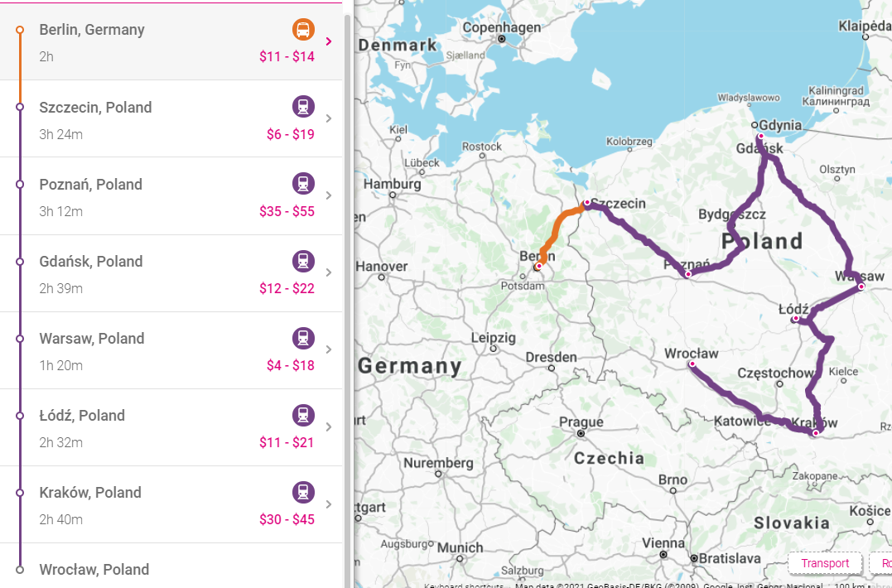Click the "2h 40m" duration text
892x588 pixels.
60,519
